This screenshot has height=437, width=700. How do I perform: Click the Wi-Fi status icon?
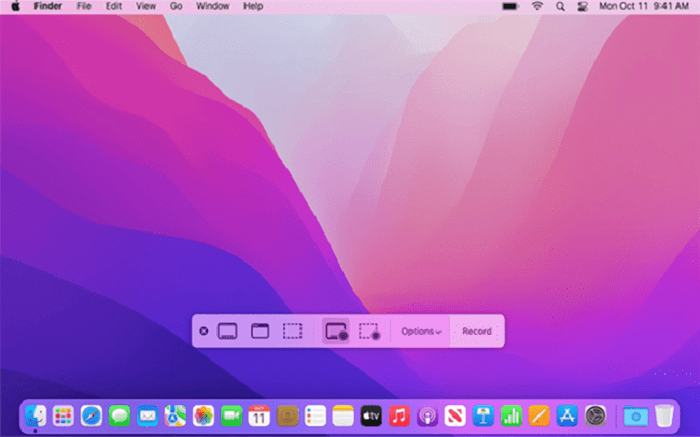[537, 6]
